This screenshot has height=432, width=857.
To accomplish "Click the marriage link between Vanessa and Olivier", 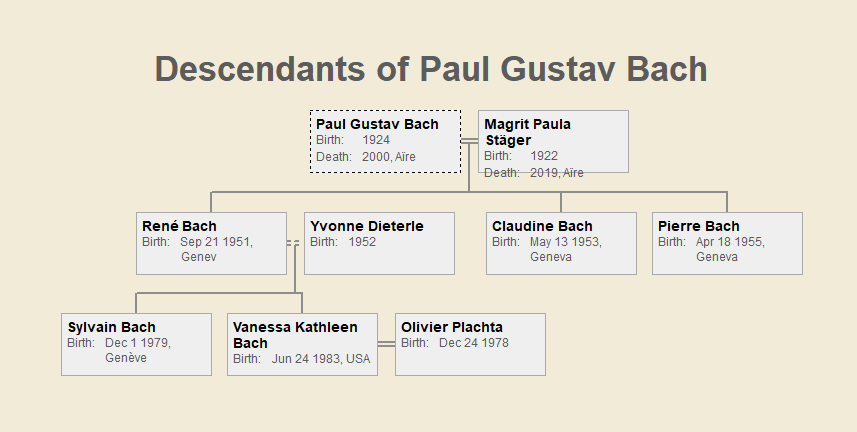I will coord(386,344).
